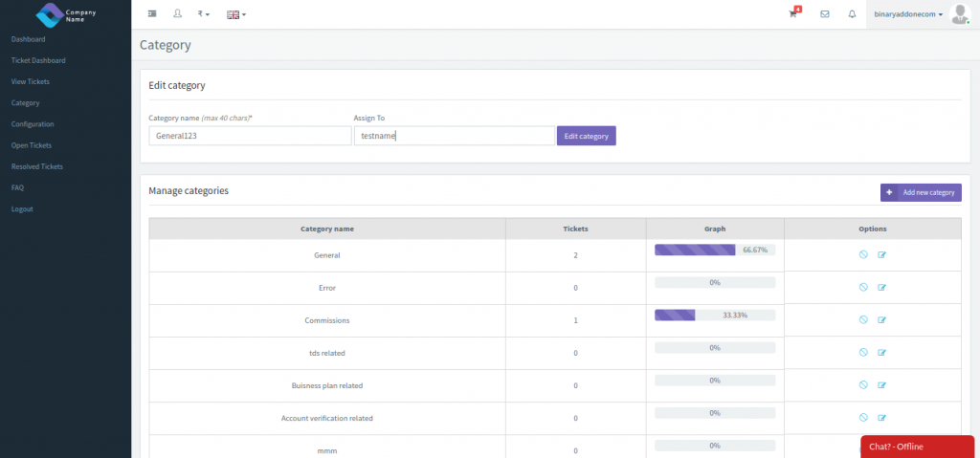Go to Resolved Tickets
Viewport: 980px width, 458px height.
tap(37, 166)
